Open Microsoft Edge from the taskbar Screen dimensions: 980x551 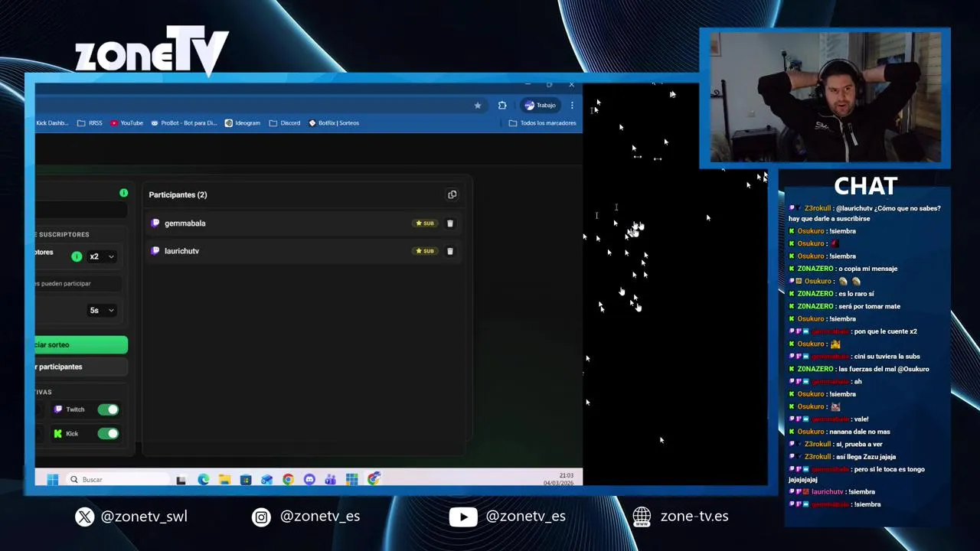203,480
